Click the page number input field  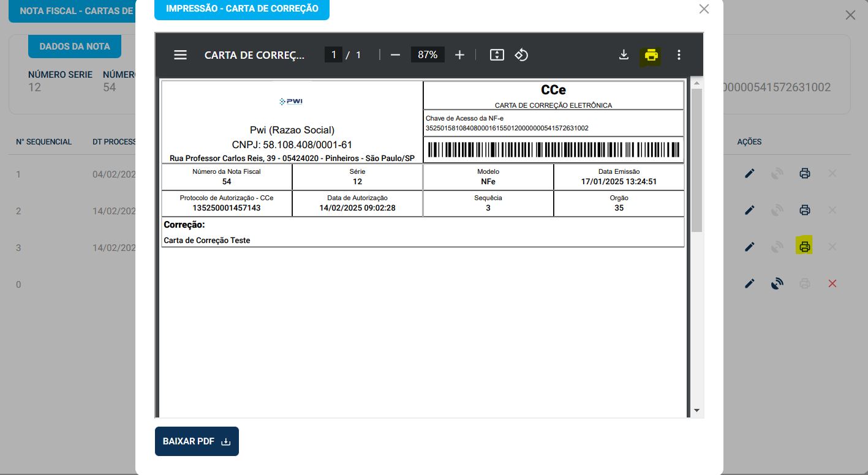pos(333,55)
